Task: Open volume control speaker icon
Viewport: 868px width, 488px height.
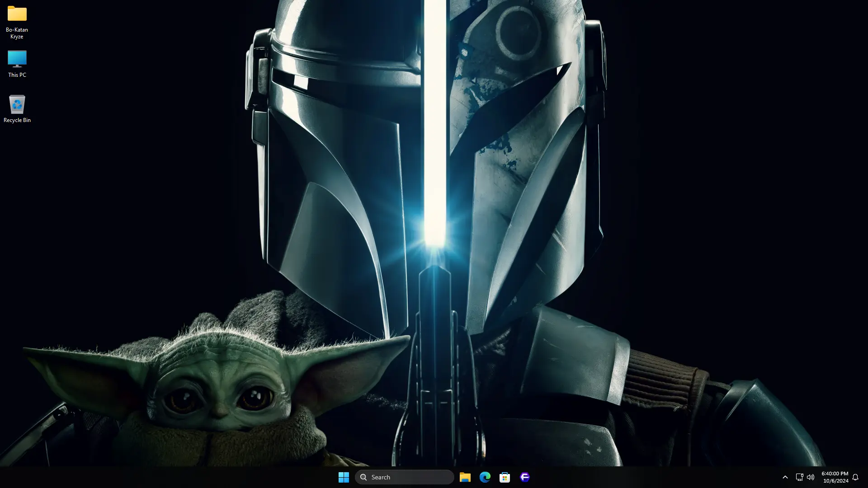Action: (x=811, y=477)
